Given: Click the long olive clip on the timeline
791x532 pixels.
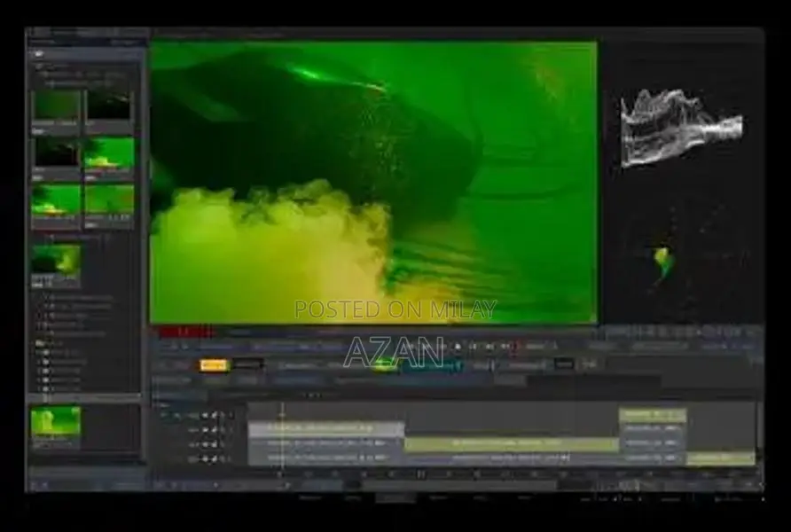Looking at the screenshot, I should point(510,442).
